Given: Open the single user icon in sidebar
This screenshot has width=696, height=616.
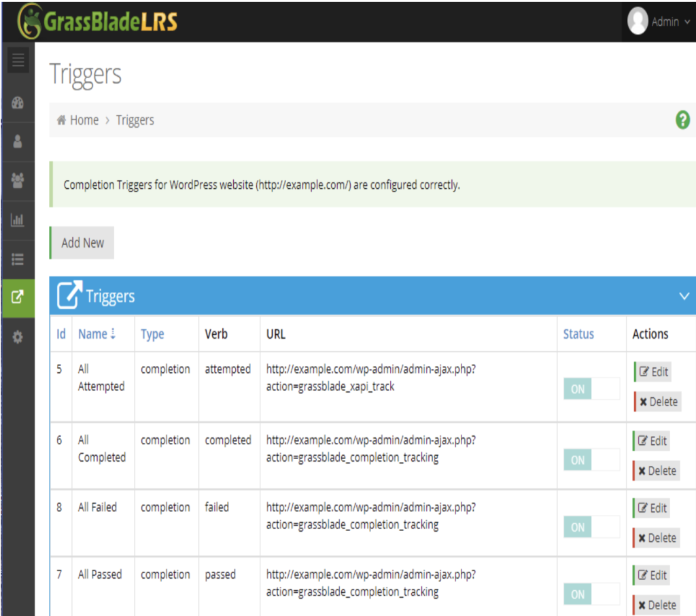Looking at the screenshot, I should [x=18, y=141].
